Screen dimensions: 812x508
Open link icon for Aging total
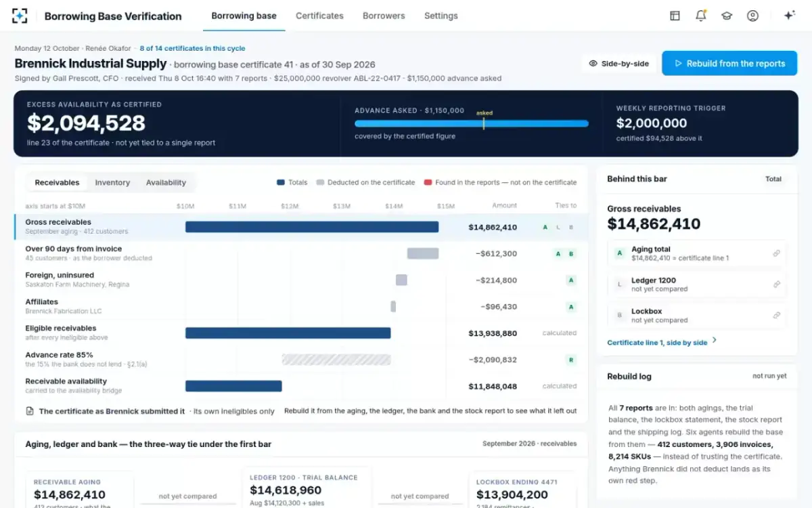click(x=777, y=253)
